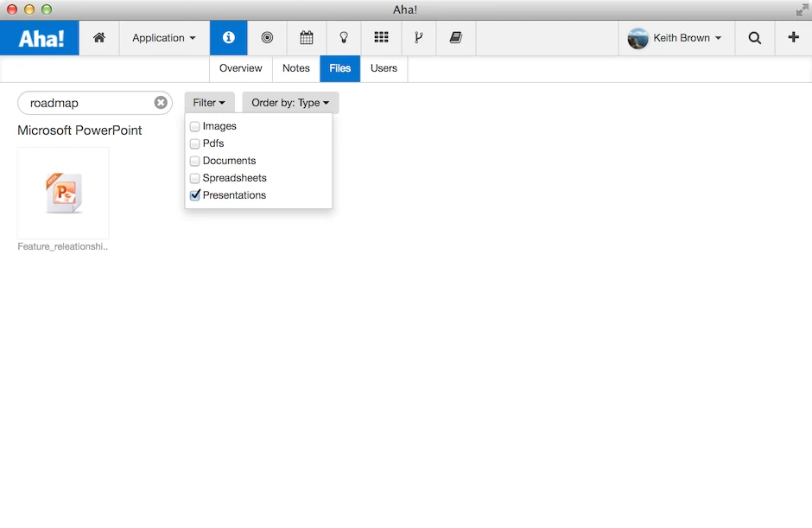Go to the Home icon
The image size is (812, 528).
click(x=99, y=37)
